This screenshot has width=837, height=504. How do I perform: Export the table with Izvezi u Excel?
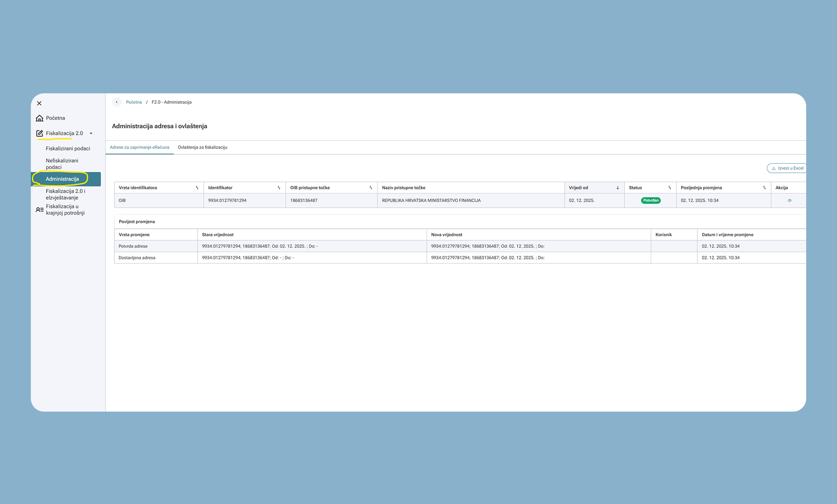(x=787, y=168)
